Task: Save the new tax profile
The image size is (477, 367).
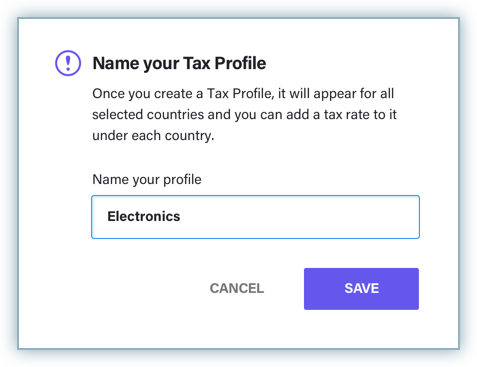Action: point(361,289)
